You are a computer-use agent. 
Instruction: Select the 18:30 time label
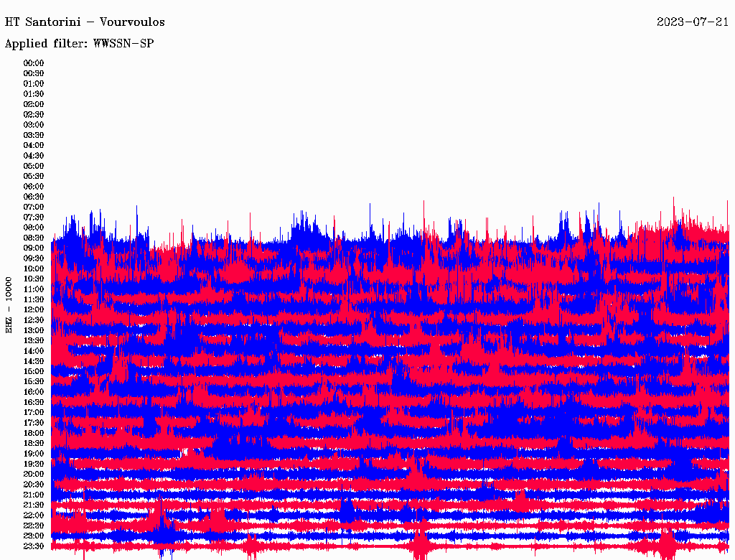(x=34, y=444)
